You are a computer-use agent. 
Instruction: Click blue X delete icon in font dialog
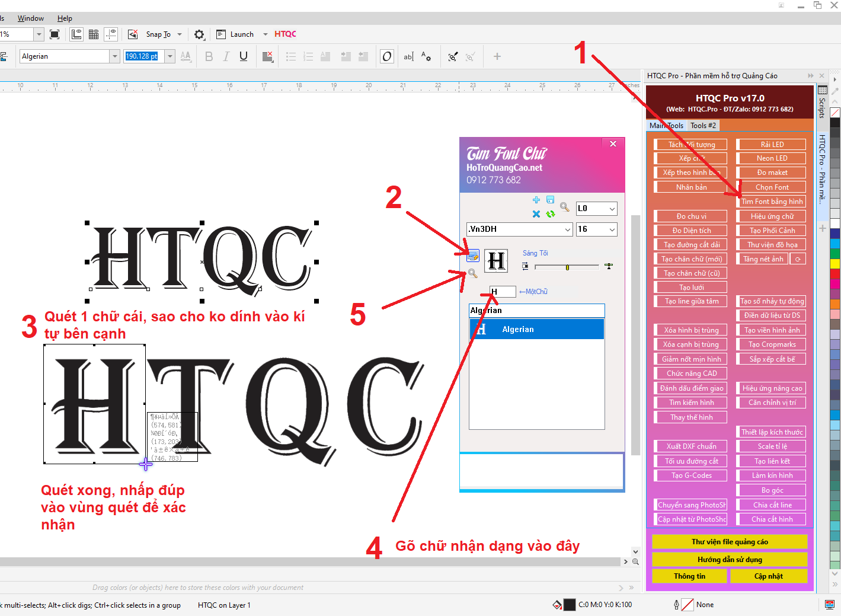(536, 214)
